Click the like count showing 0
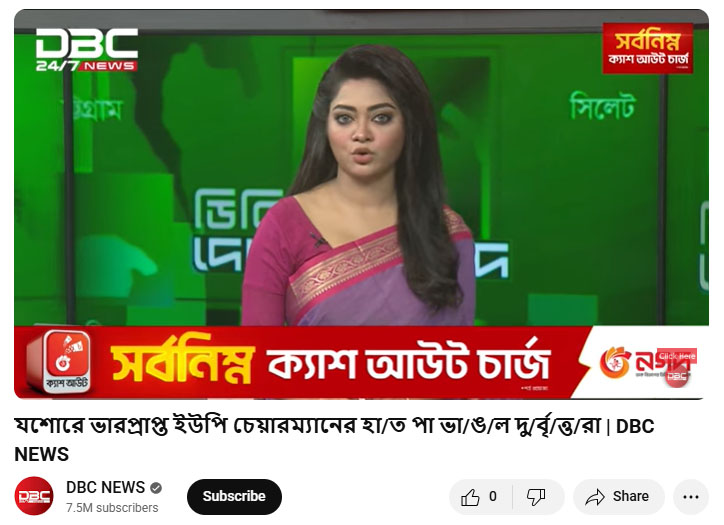Viewport: 724px width, 525px height. tap(493, 497)
